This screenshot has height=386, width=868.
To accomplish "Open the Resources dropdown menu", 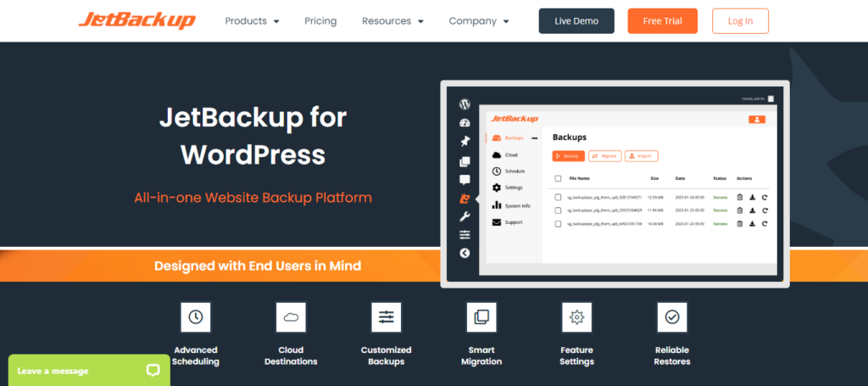I will 392,21.
